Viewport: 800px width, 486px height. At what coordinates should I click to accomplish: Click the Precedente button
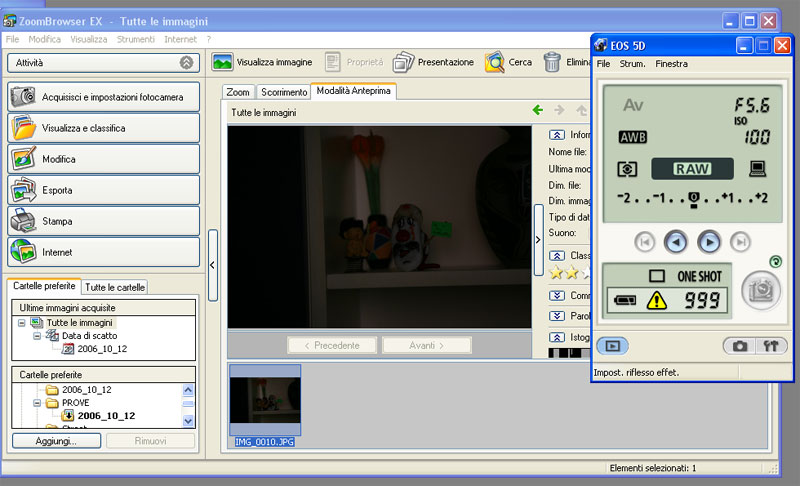pos(332,345)
